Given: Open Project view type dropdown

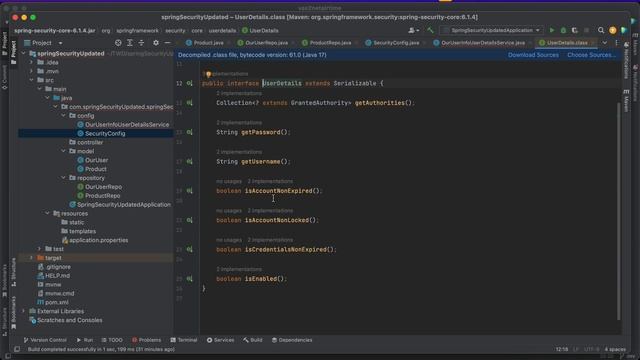Looking at the screenshot, I should tap(43, 43).
